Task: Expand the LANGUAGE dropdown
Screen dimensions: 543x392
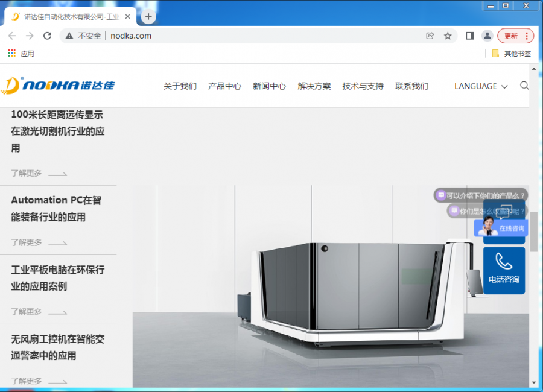Action: pyautogui.click(x=480, y=86)
